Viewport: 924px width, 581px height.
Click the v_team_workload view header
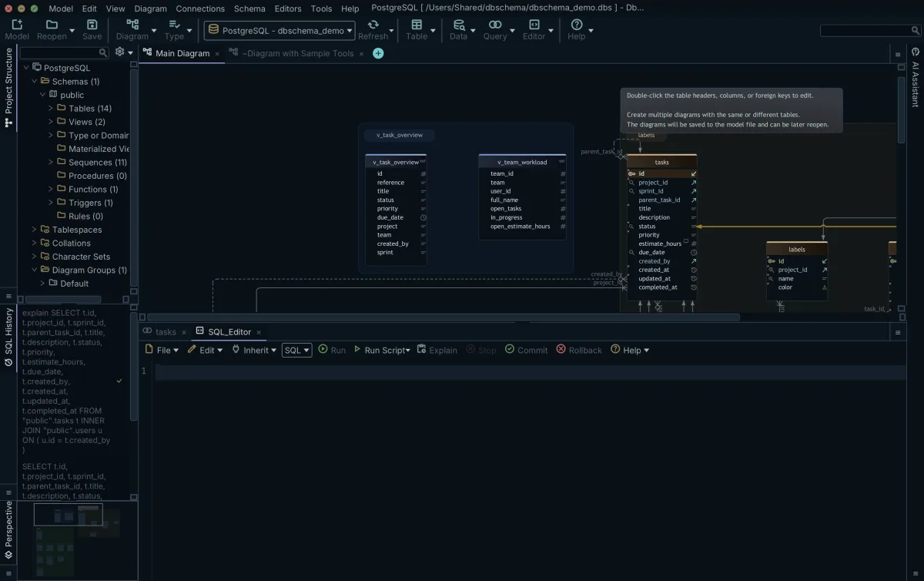point(522,162)
